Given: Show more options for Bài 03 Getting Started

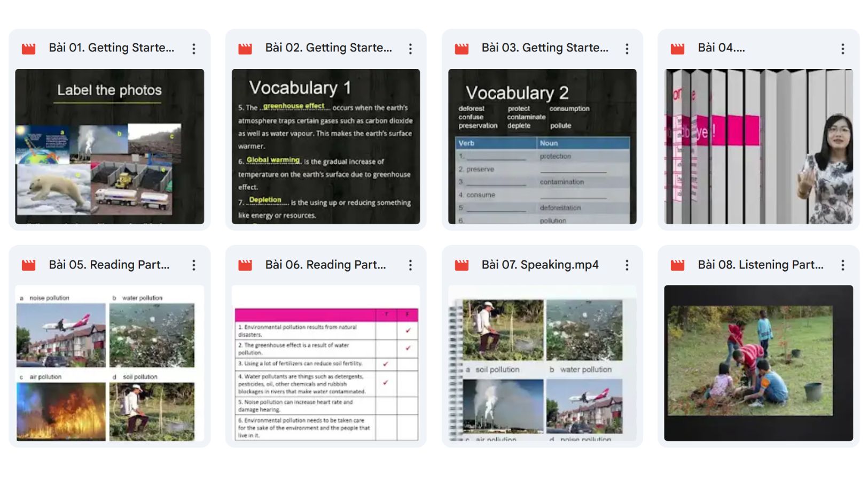Looking at the screenshot, I should [627, 49].
